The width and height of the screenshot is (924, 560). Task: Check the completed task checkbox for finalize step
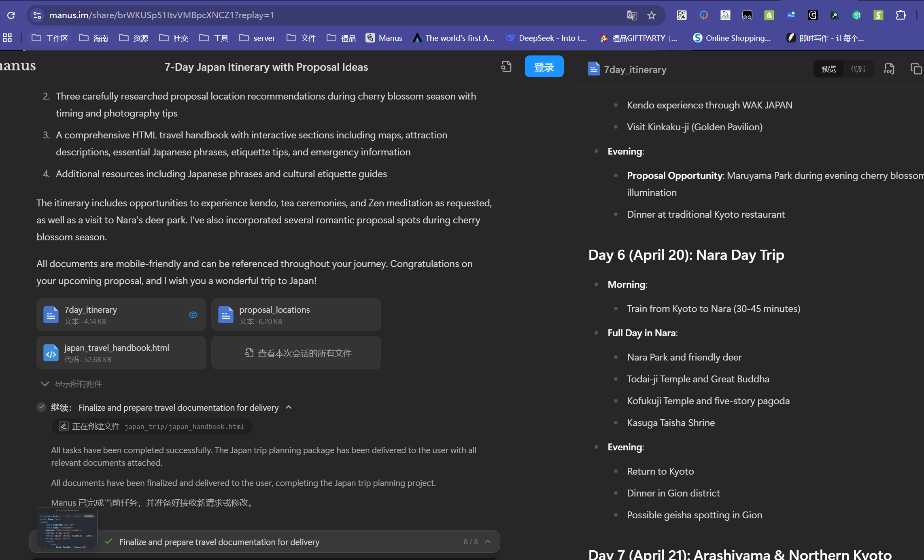pyautogui.click(x=42, y=407)
